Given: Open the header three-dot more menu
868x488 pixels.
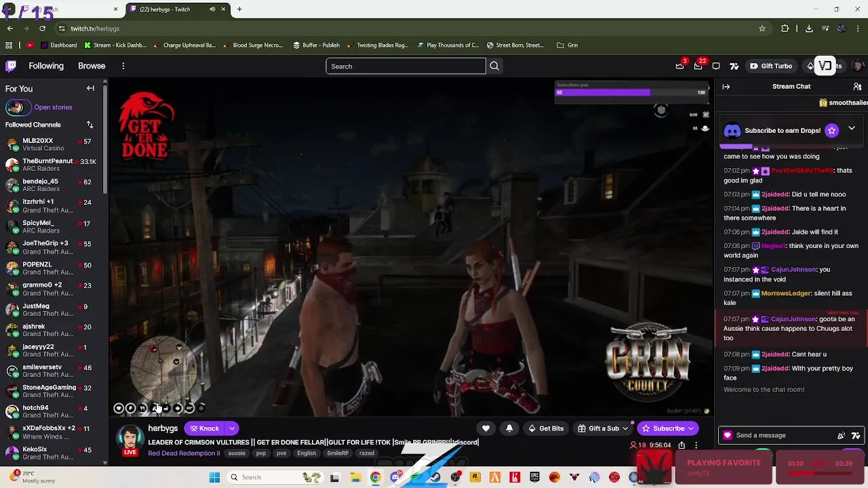Looking at the screenshot, I should pos(123,66).
